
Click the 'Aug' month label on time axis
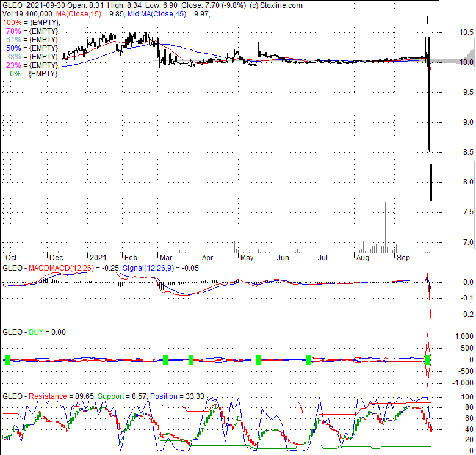pyautogui.click(x=362, y=258)
